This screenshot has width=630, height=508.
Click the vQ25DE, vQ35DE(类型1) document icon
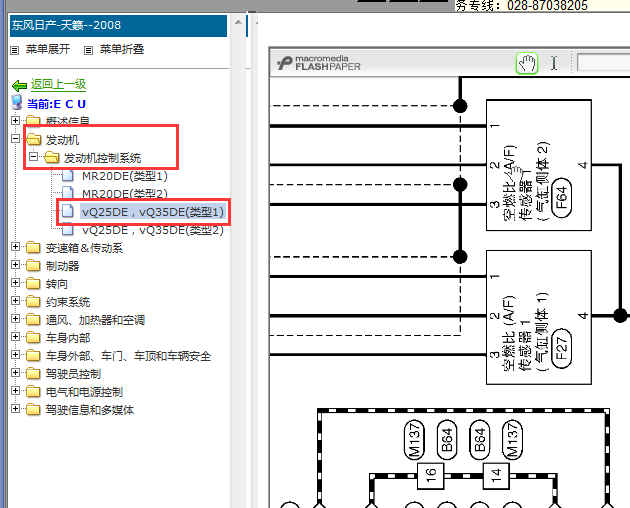[x=68, y=211]
